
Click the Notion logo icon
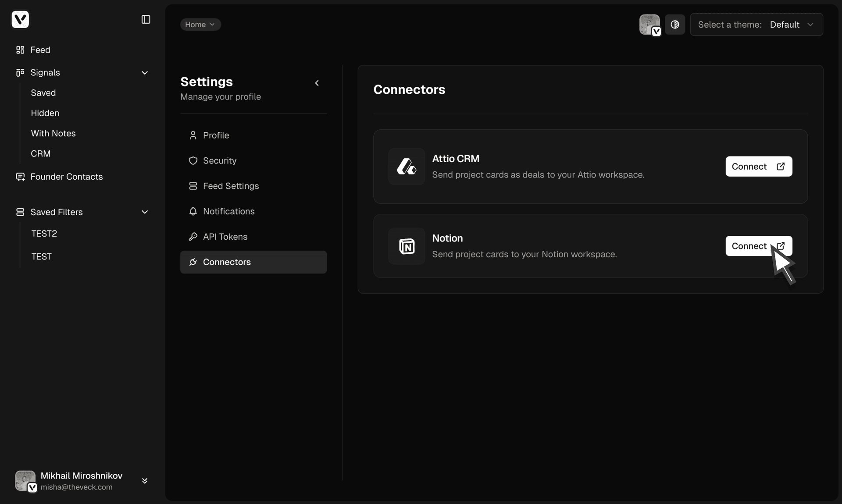tap(406, 246)
